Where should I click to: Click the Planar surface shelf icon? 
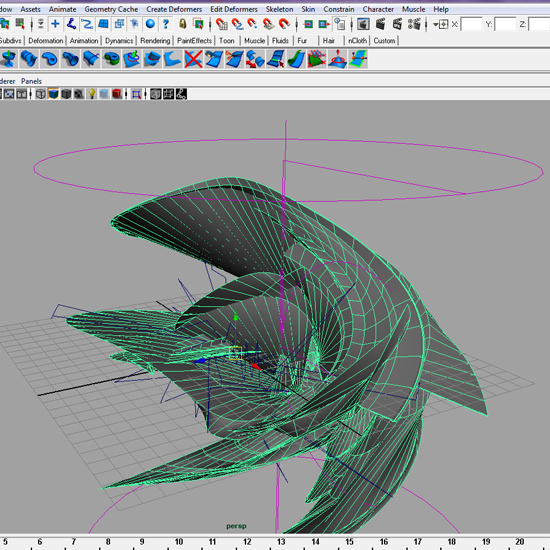[x=50, y=59]
